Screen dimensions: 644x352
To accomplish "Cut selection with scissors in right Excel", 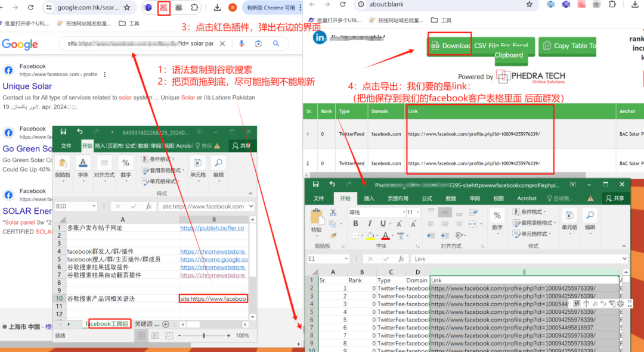I will (x=333, y=212).
